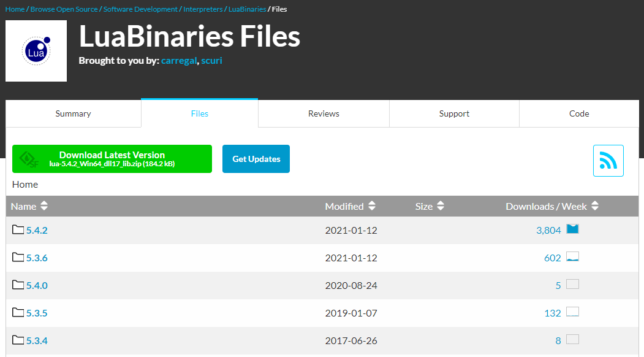Screen dimensions: 644x357
Task: Switch to the Summary tab
Action: 73,113
